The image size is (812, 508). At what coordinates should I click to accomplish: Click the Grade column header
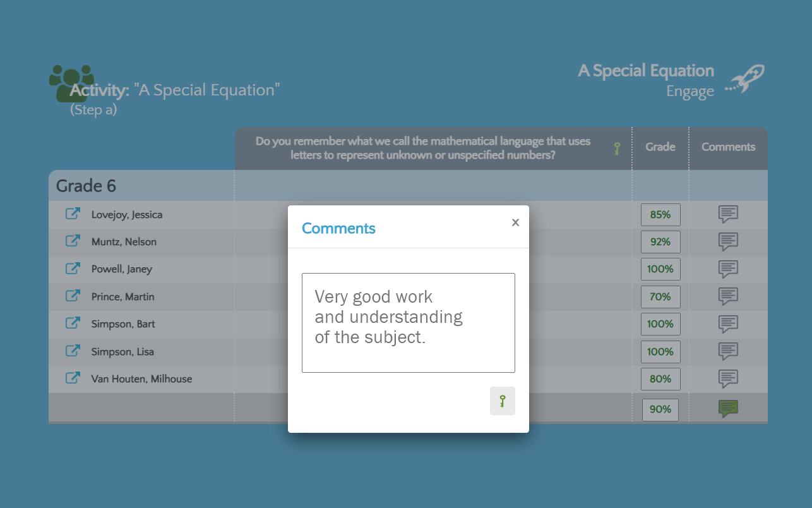660,147
